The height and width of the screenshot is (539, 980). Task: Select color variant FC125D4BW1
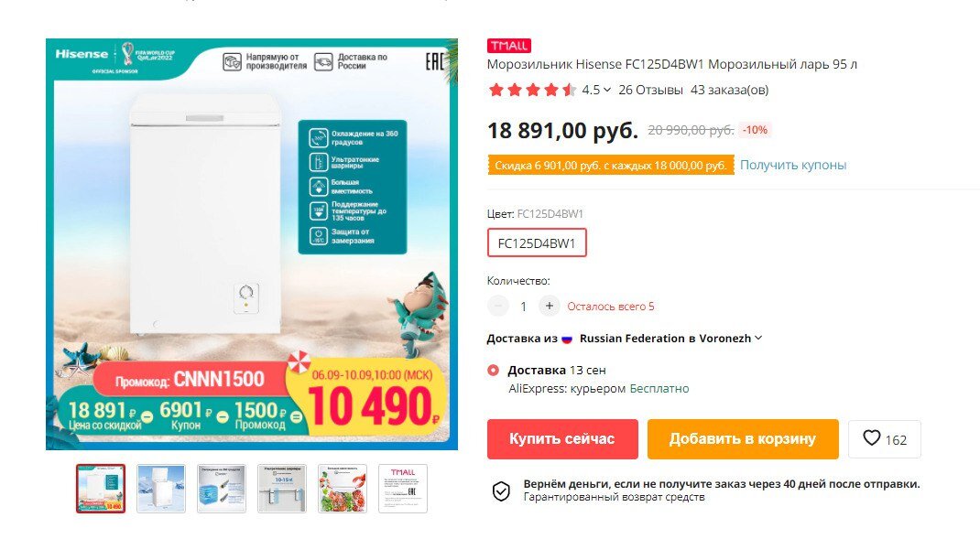[x=537, y=243]
